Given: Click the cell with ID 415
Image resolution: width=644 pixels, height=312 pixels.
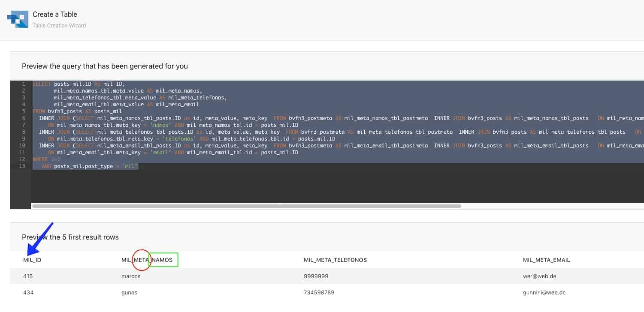Looking at the screenshot, I should 28,276.
